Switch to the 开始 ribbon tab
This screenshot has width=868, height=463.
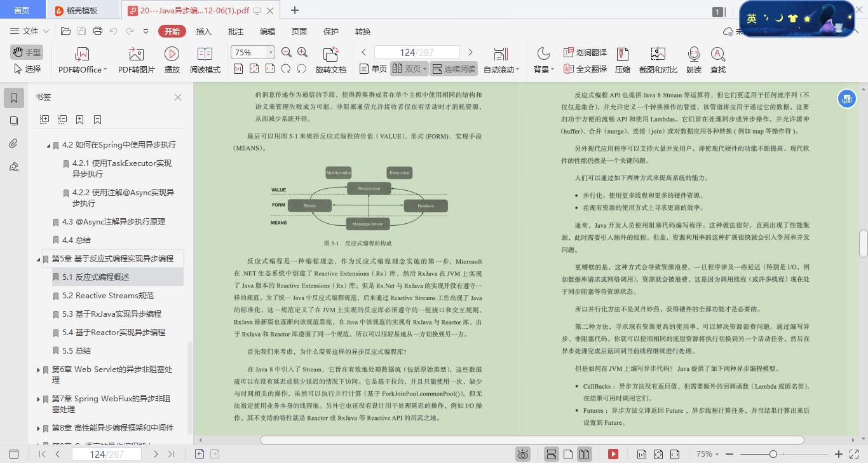(x=172, y=31)
